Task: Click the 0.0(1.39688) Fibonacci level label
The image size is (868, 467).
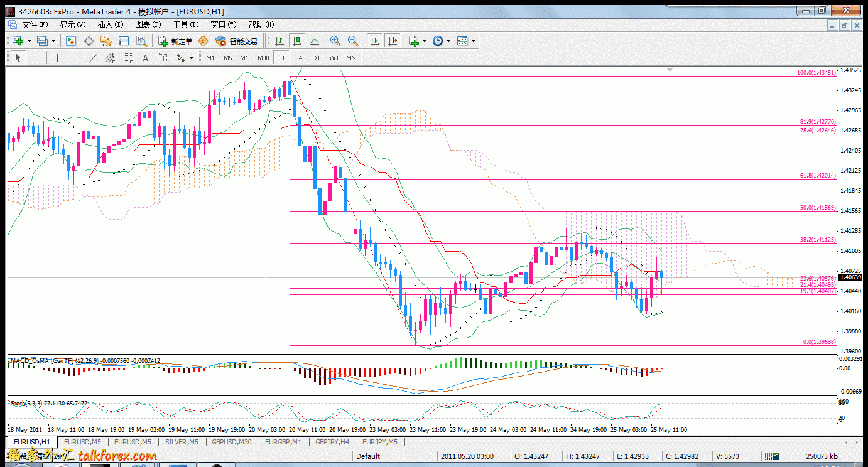Action: click(x=820, y=342)
